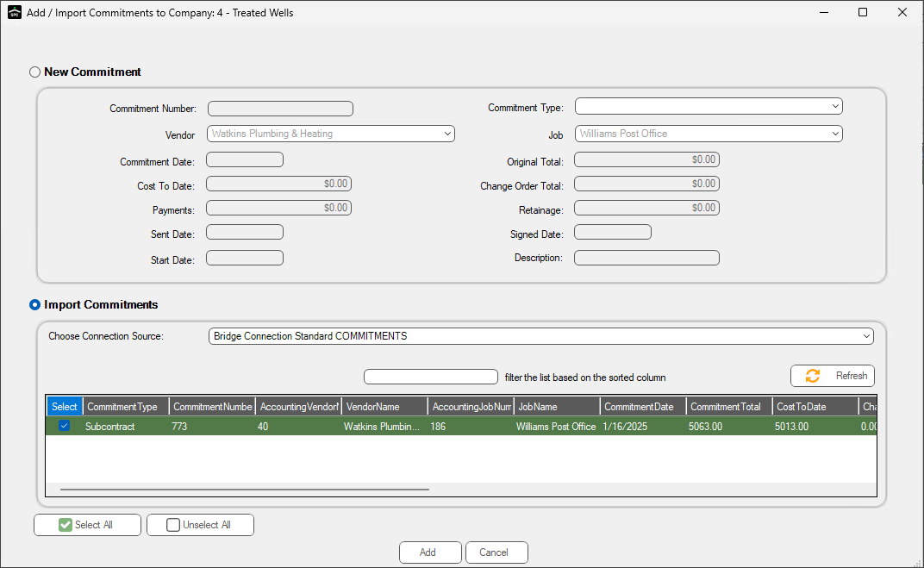
Task: Click the Cost To Date field
Action: [x=278, y=184]
